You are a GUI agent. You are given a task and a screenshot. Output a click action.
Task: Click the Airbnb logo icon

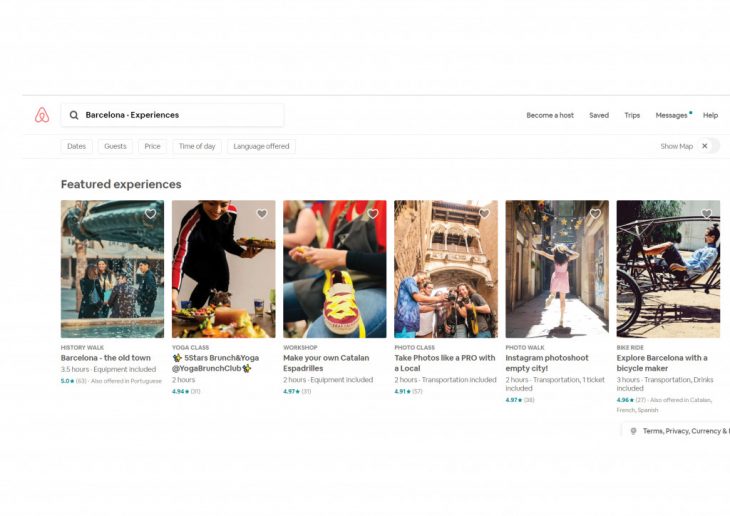click(x=42, y=115)
